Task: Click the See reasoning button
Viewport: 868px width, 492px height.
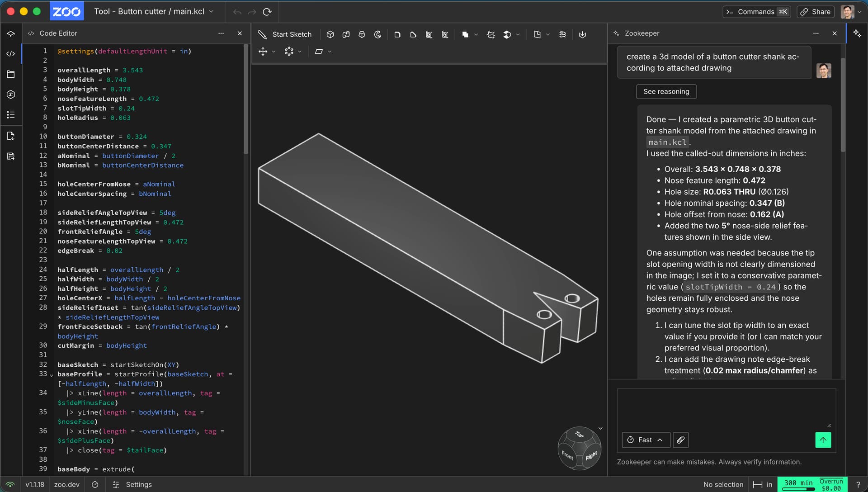Action: 666,92
